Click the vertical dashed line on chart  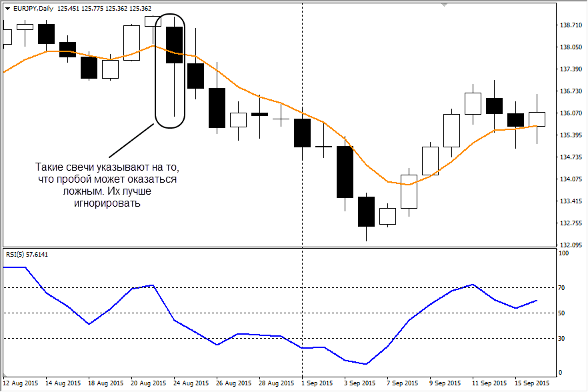point(302,200)
